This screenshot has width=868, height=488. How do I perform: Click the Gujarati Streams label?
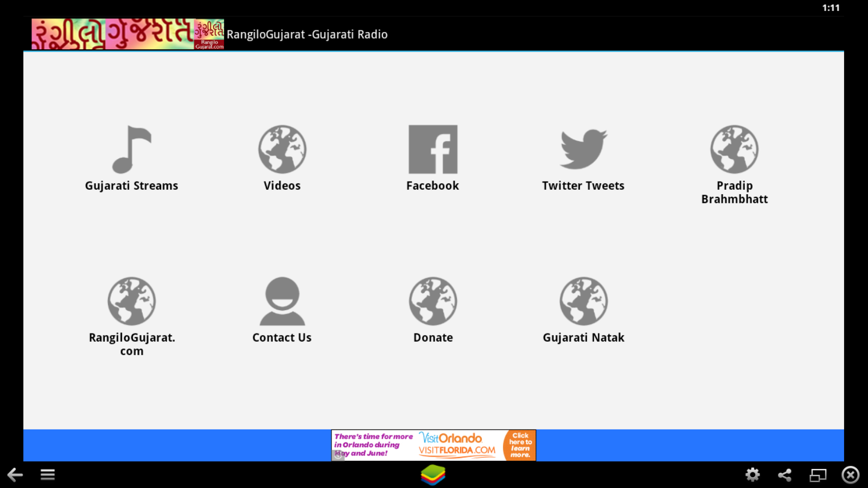tap(131, 186)
